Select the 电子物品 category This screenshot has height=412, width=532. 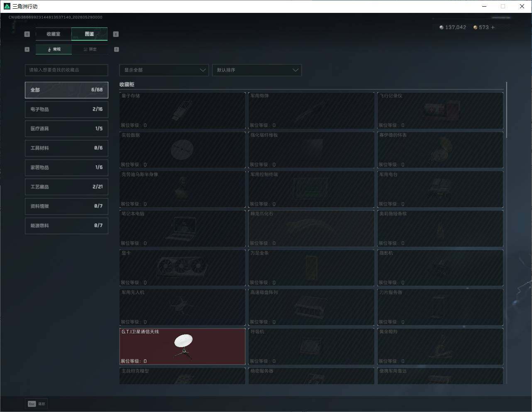click(x=66, y=109)
